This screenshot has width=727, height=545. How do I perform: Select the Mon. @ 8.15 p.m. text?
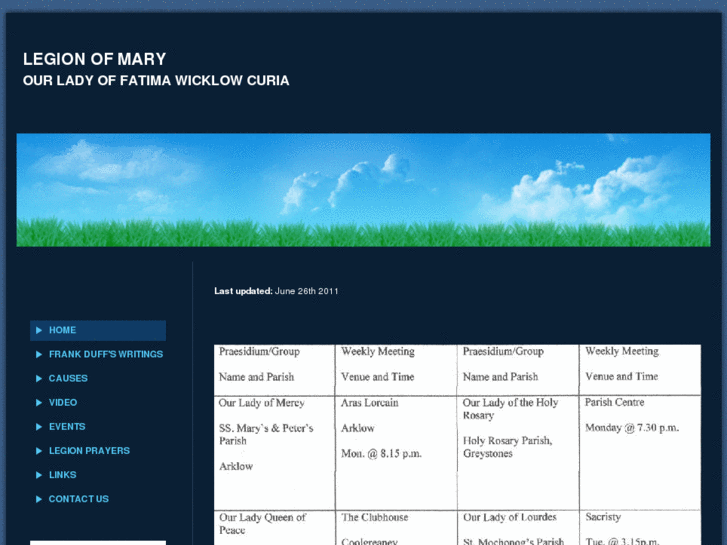[x=381, y=454]
